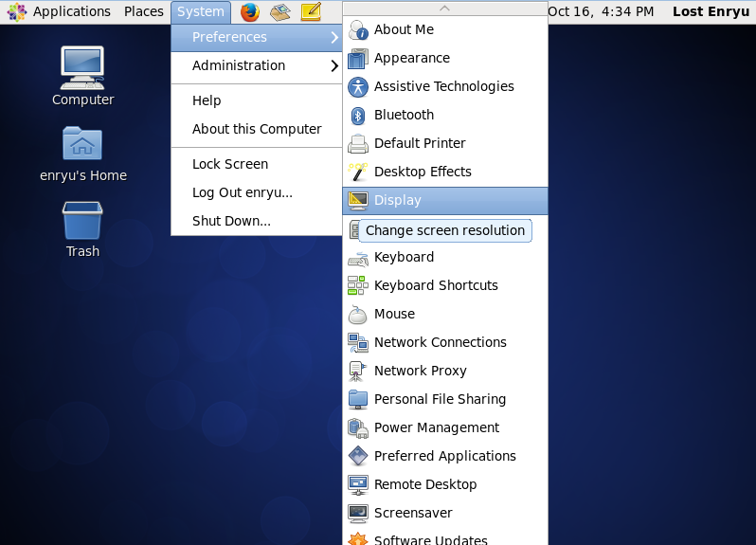The width and height of the screenshot is (756, 545).
Task: Open Remote Desktop preferences
Action: (x=445, y=484)
